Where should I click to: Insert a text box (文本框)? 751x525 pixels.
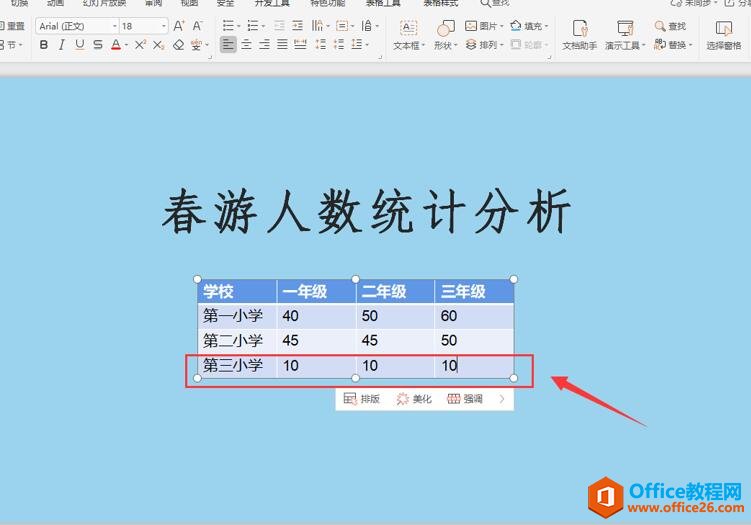(408, 35)
